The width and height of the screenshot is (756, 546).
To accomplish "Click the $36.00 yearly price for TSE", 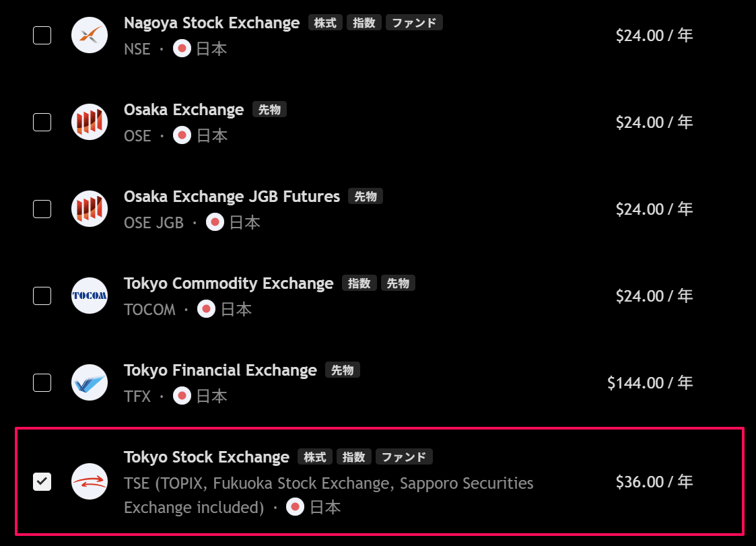I will point(654,481).
